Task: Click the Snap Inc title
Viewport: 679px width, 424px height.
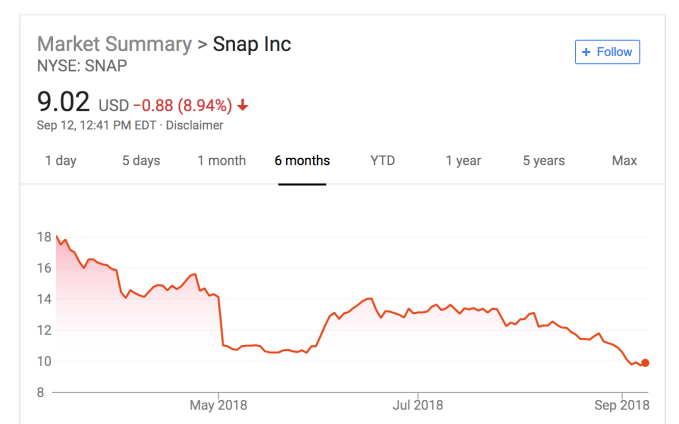Action: pyautogui.click(x=252, y=45)
